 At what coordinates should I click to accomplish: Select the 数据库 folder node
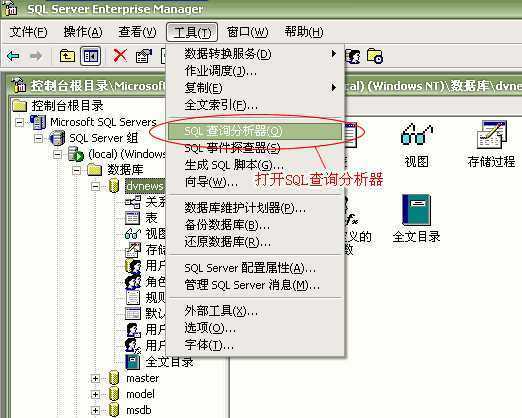tap(125, 170)
